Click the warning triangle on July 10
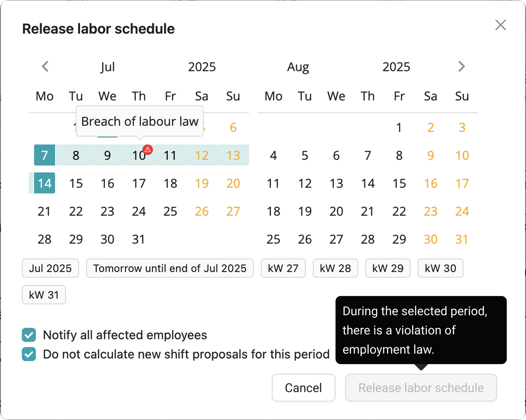Image resolution: width=526 pixels, height=420 pixels. 148,150
